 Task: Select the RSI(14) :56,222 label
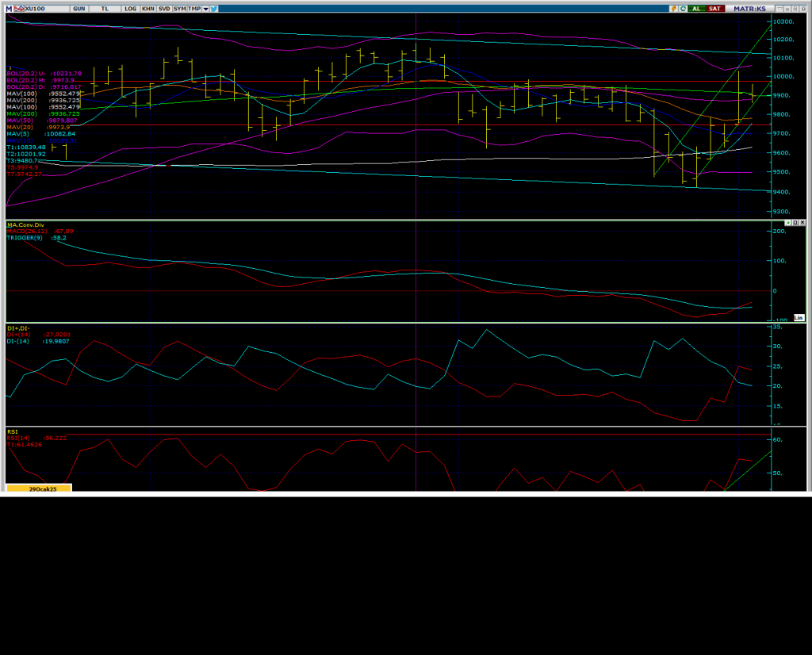click(36, 438)
